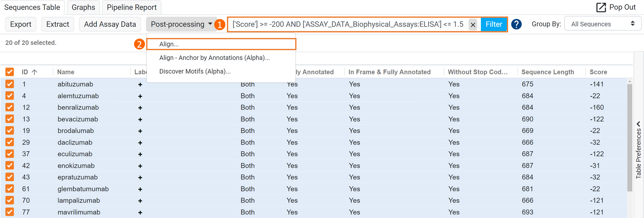The width and height of the screenshot is (644, 218).
Task: Sort by the Score column header
Action: click(x=598, y=72)
